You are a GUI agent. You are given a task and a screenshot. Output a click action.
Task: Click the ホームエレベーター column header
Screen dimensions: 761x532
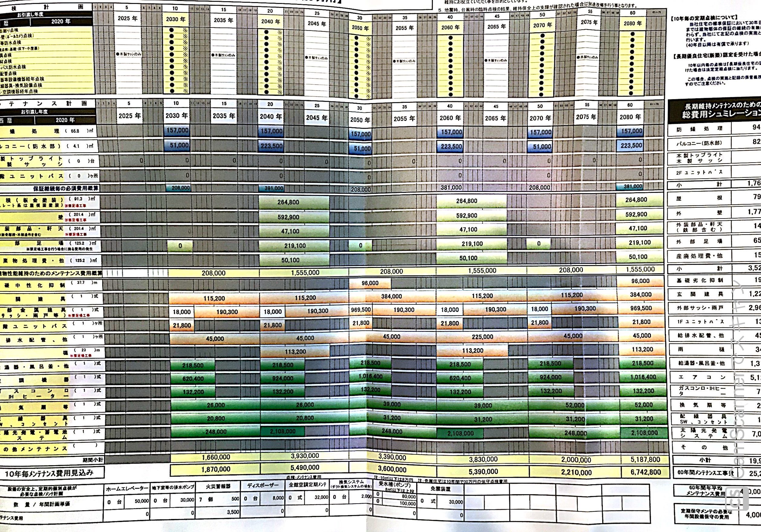(x=127, y=488)
